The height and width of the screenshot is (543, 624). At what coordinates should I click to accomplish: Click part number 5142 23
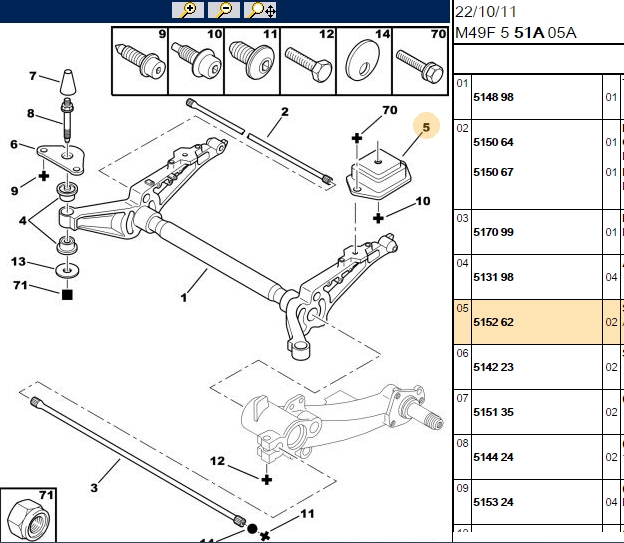click(493, 367)
